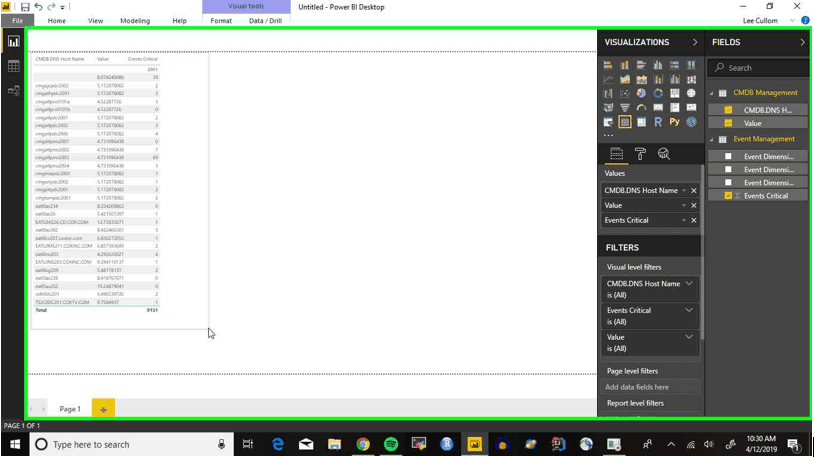Open the Format paint roller pane
Viewport: 814px width, 457px height.
click(x=640, y=154)
